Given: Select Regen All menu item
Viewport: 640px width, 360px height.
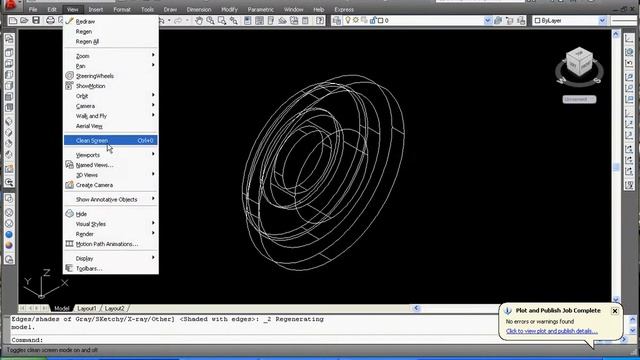Looking at the screenshot, I should point(111,41).
